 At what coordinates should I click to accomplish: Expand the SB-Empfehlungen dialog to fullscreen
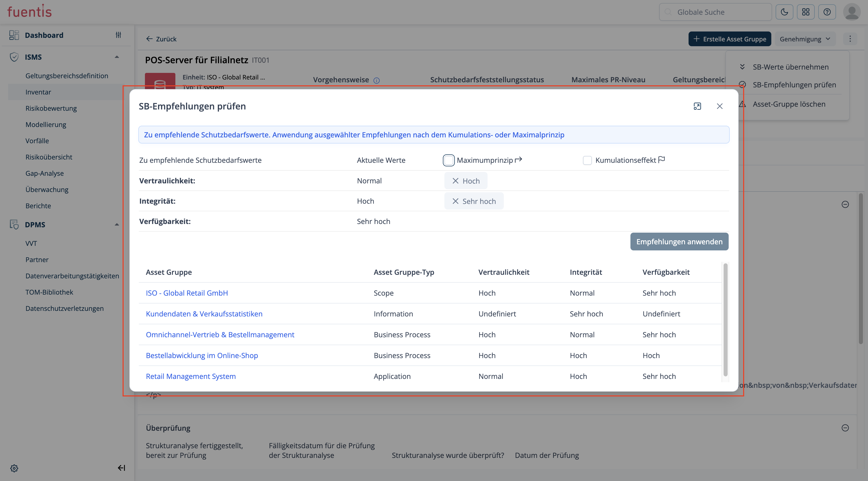tap(697, 106)
